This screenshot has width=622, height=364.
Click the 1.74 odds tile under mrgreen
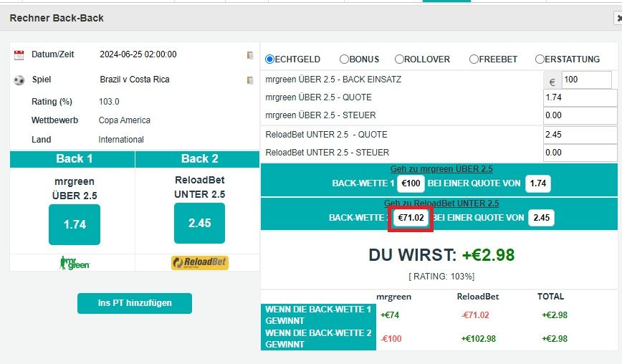pos(75,224)
